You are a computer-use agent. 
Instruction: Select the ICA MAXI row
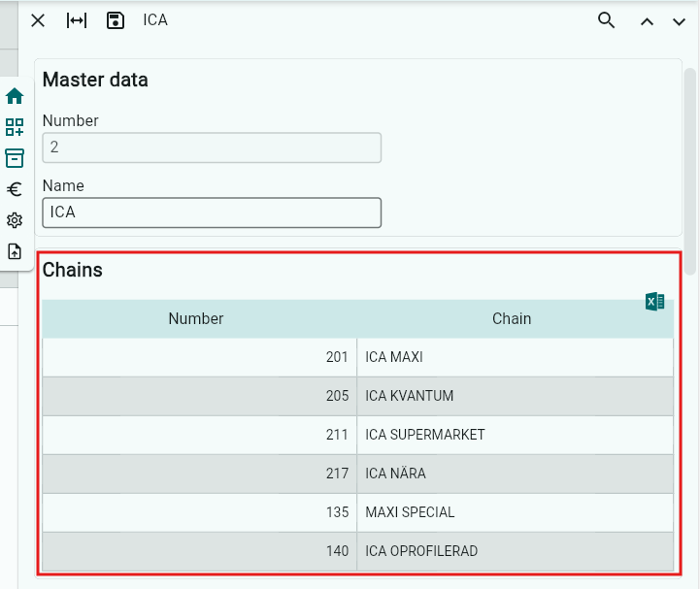[358, 357]
